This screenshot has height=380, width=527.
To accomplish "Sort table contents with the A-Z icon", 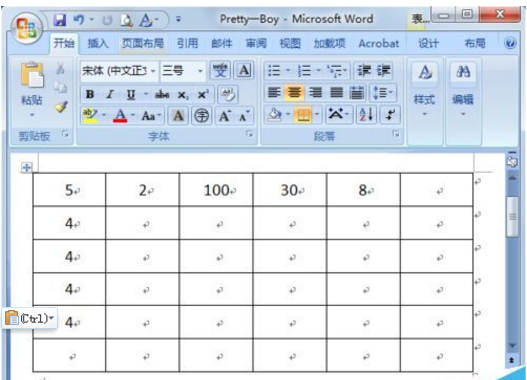I will (x=366, y=115).
